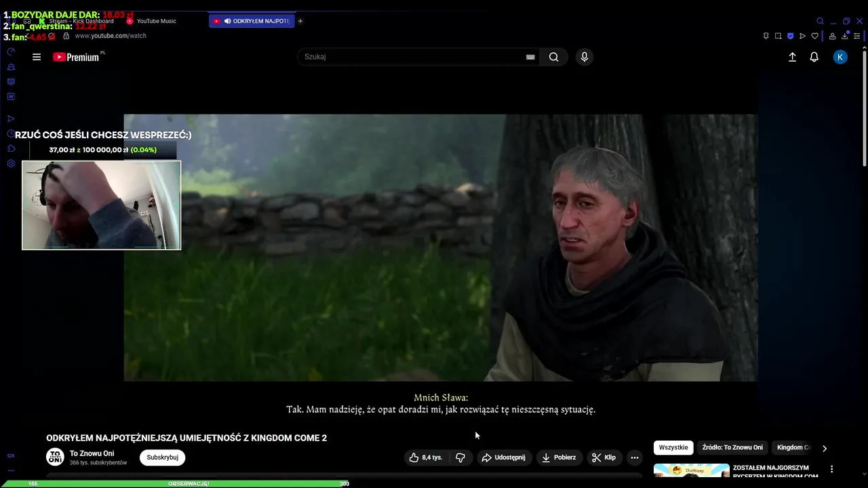Open the Easy Setup sliders icon
The height and width of the screenshot is (488, 868).
coord(858,36)
